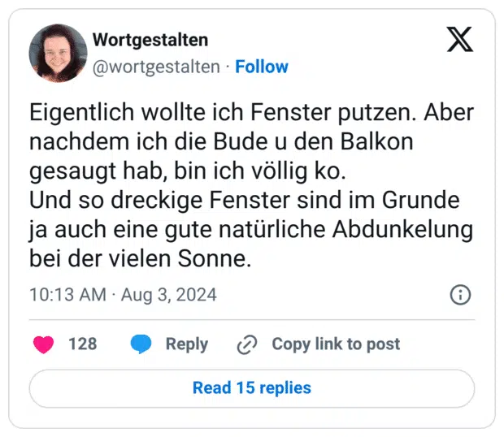
Task: Click the blue reply speech bubble icon
Action: pyautogui.click(x=141, y=344)
